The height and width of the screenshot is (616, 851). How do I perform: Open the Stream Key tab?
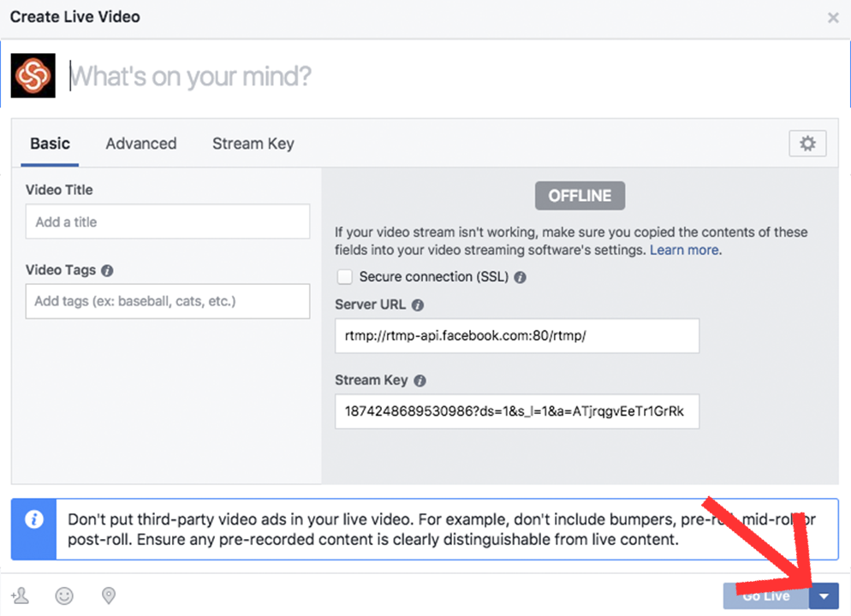point(253,144)
